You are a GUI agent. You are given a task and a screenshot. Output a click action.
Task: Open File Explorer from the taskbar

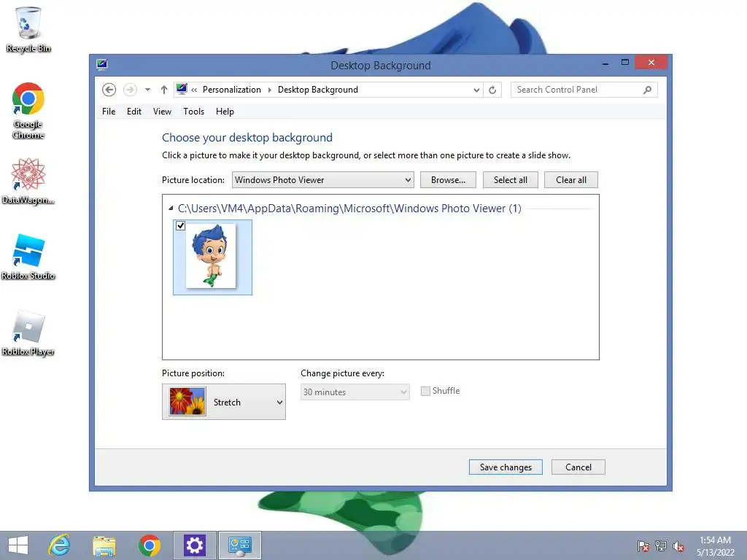(104, 545)
